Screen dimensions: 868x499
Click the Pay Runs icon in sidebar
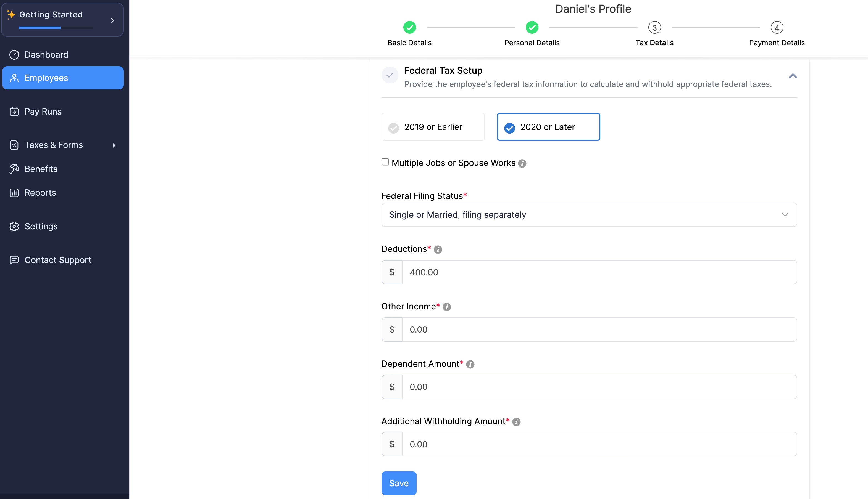click(x=14, y=112)
